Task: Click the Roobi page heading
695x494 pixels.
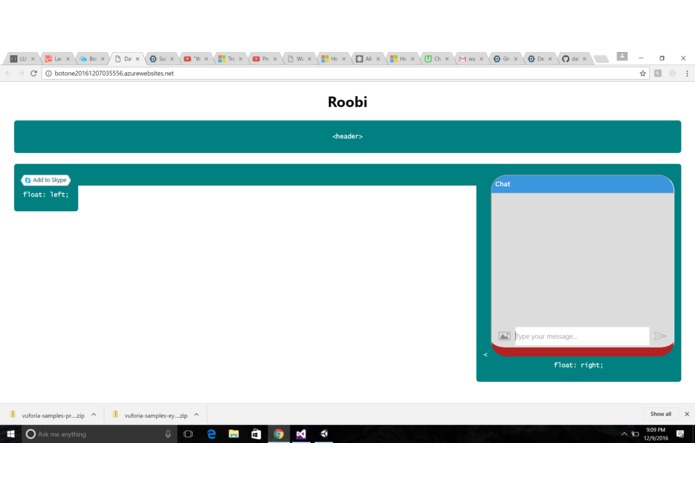Action: pos(348,102)
